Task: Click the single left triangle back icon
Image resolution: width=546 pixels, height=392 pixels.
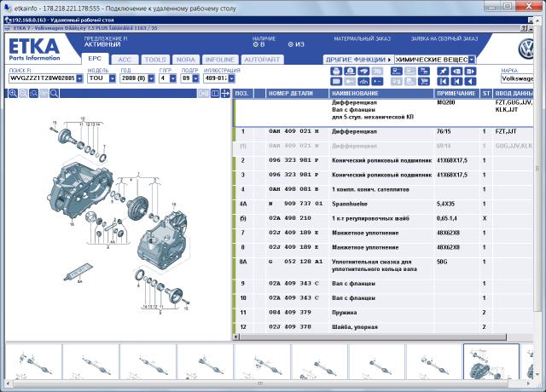Action: (x=470, y=82)
